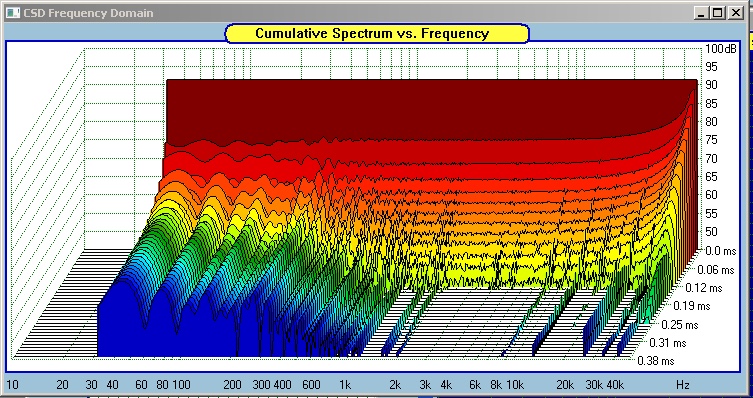
Task: Click the 600 frequency axis label
Action: [x=311, y=385]
